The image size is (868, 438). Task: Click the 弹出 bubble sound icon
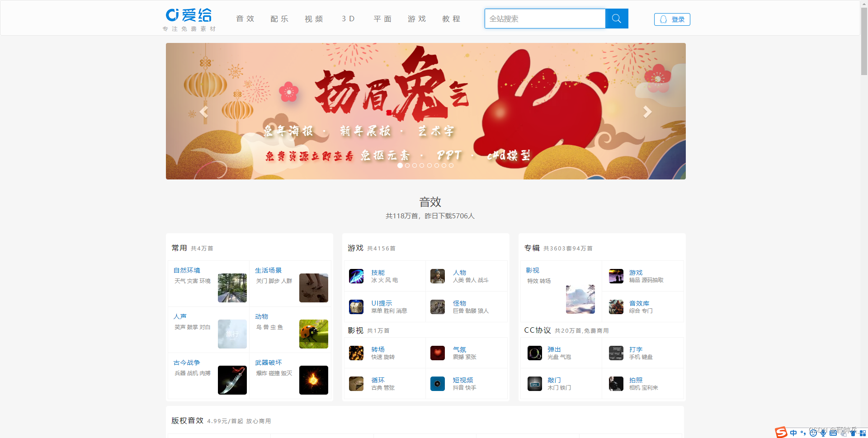point(535,353)
